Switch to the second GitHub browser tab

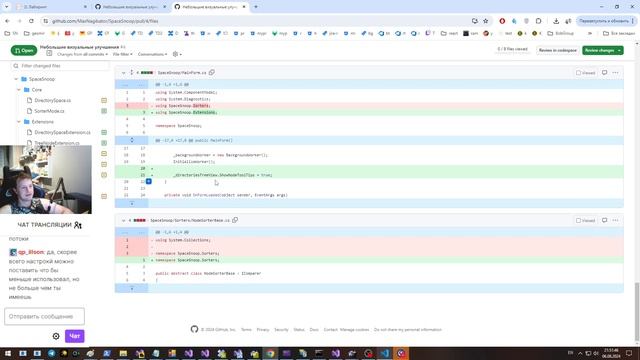pyautogui.click(x=130, y=7)
